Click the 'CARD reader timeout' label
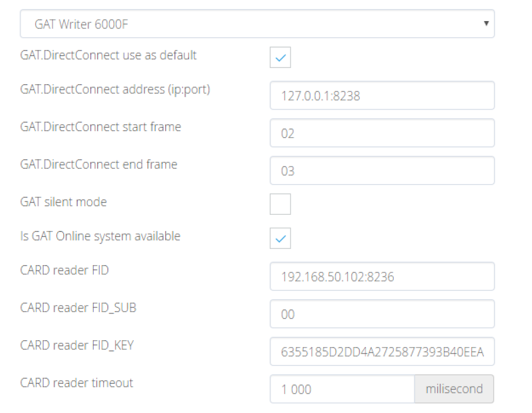 (77, 383)
